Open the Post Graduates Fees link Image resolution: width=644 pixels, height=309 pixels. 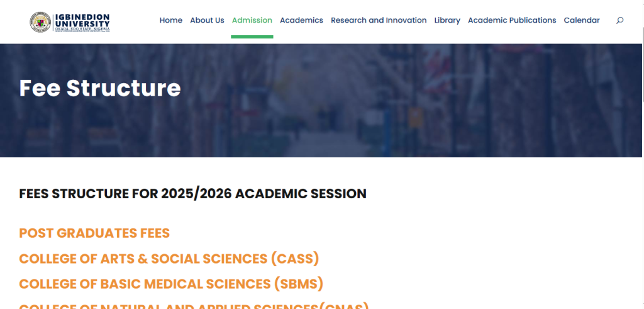tap(94, 233)
